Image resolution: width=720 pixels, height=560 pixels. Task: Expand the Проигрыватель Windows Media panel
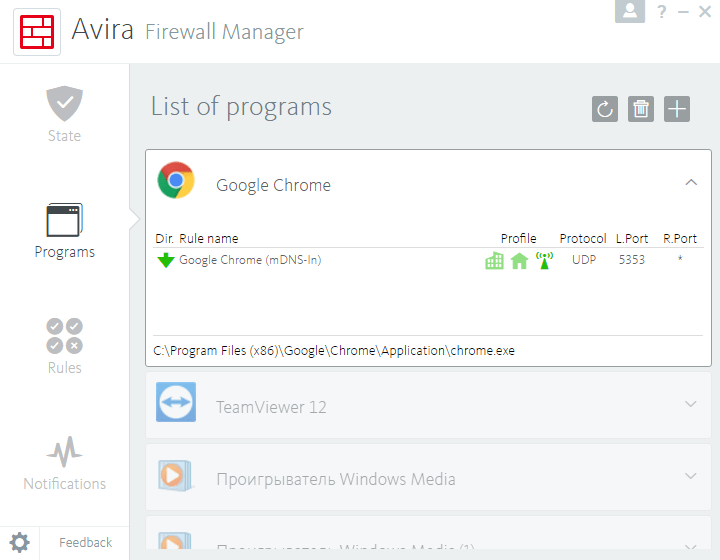(x=691, y=476)
